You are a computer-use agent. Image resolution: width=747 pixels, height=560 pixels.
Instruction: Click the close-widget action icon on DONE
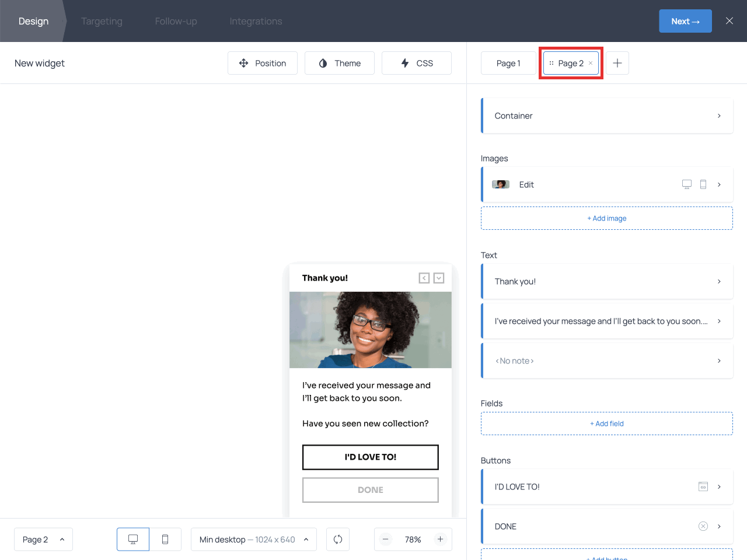pos(703,526)
